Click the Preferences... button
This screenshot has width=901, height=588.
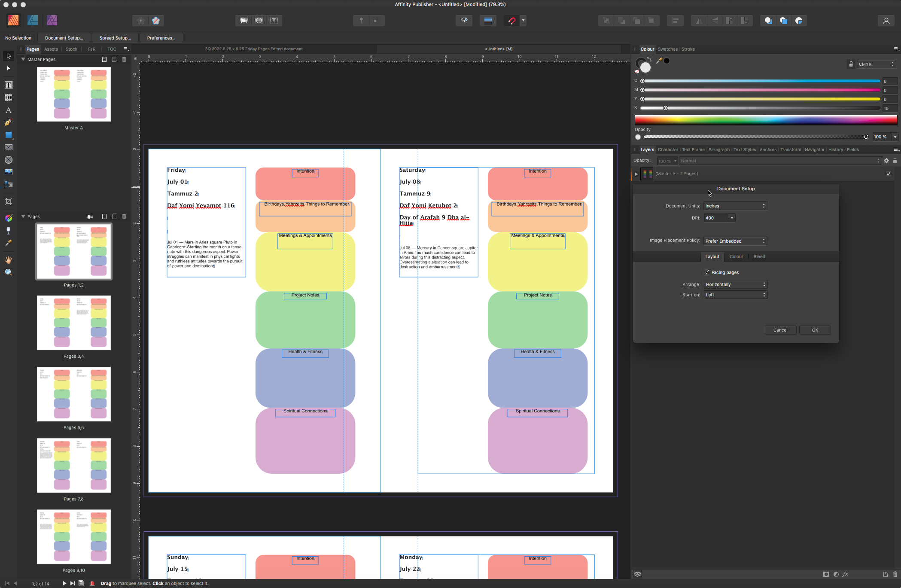pyautogui.click(x=161, y=38)
